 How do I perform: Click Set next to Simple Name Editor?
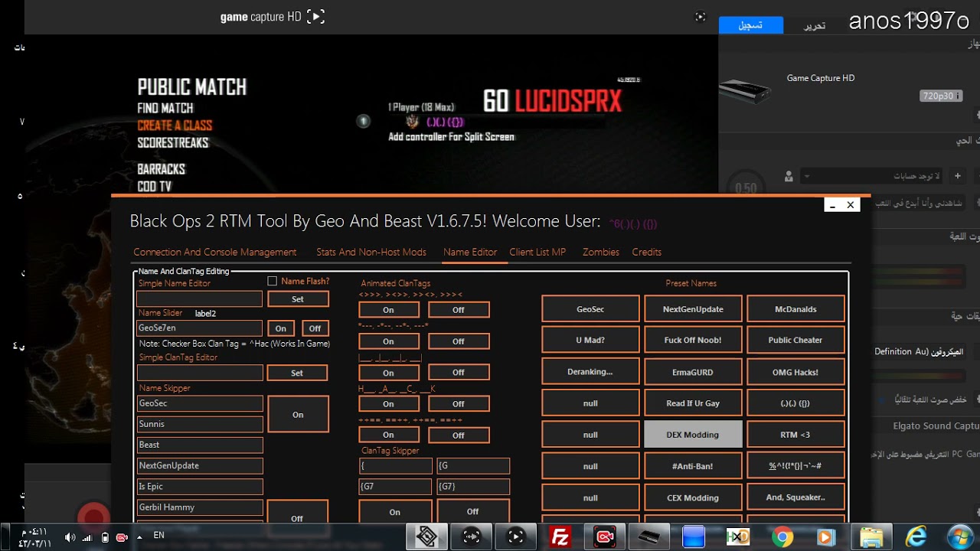298,299
